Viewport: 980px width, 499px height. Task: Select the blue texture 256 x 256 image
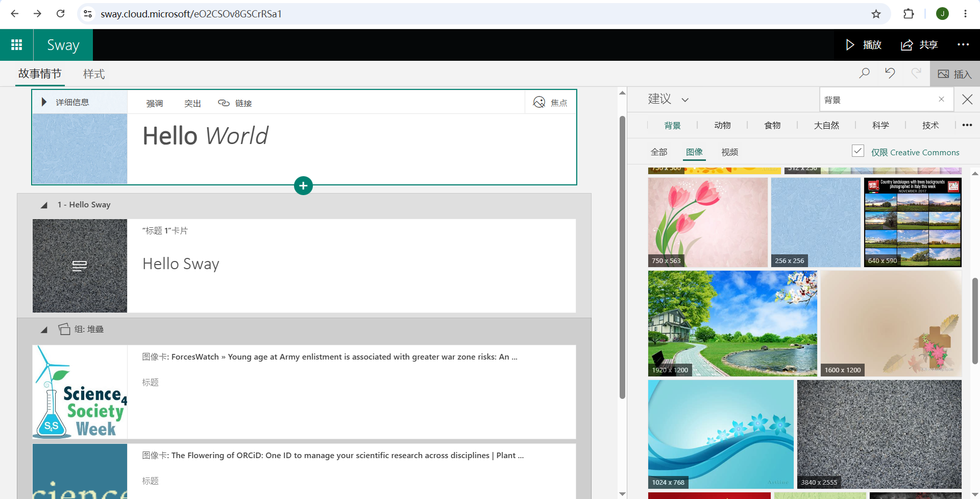coord(816,222)
